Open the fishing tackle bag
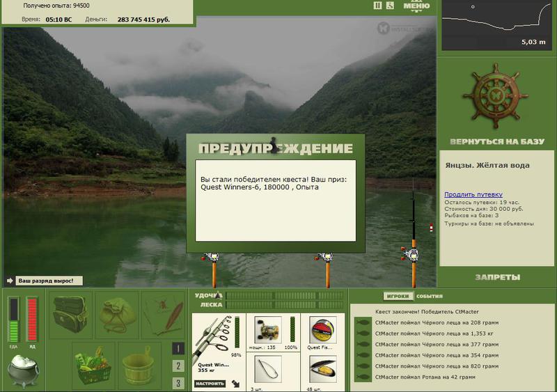The height and width of the screenshot is (392, 557). 70,315
